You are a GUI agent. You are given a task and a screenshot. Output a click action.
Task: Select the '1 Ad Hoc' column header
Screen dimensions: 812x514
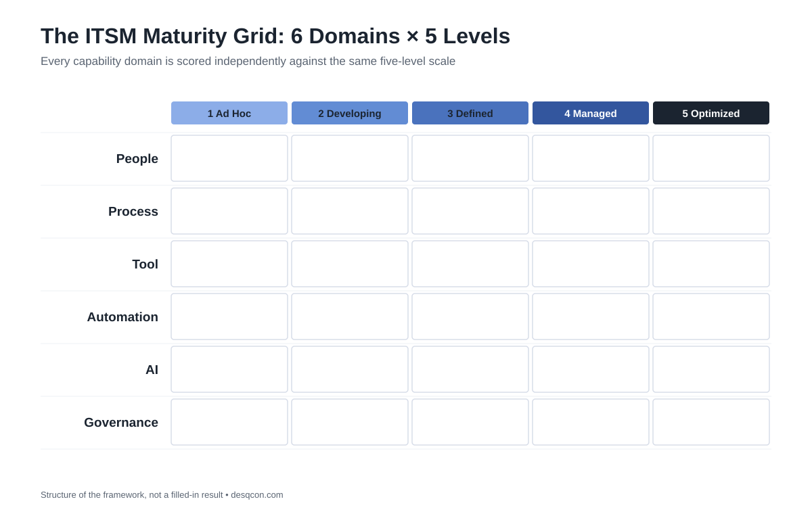point(229,113)
